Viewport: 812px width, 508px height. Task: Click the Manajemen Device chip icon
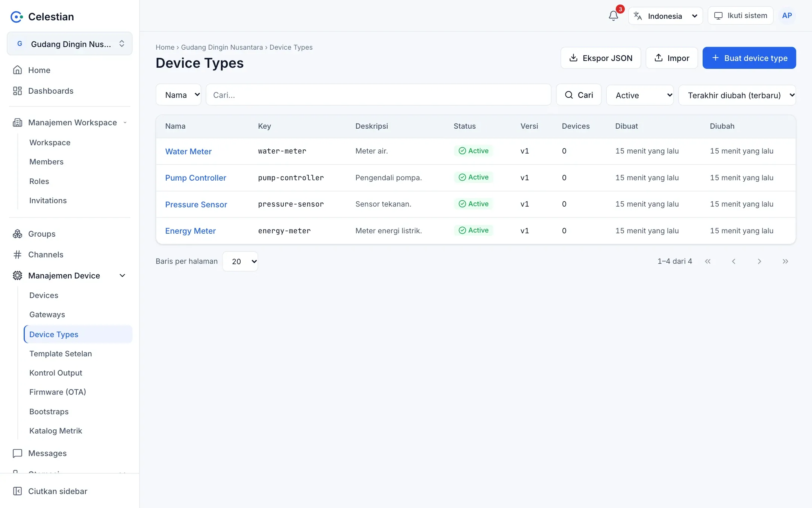[17, 275]
